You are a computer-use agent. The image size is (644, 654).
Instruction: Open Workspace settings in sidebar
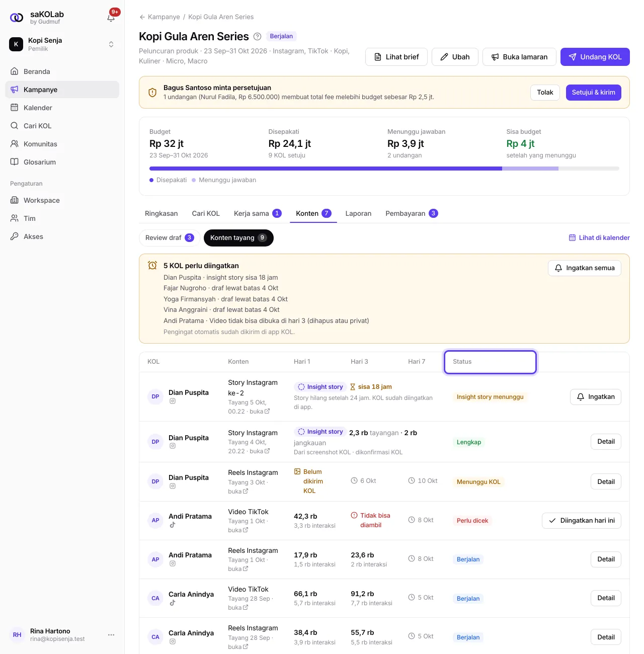[62, 200]
